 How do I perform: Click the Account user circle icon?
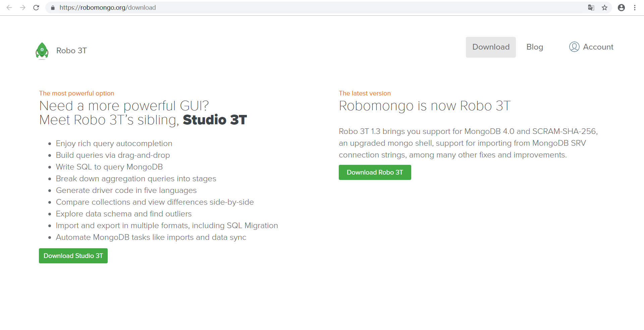pos(574,47)
